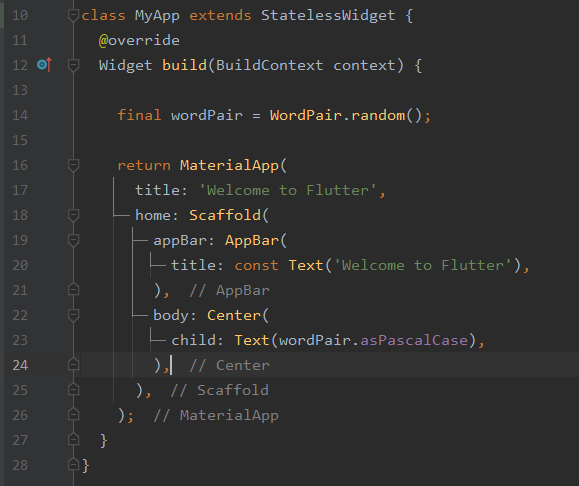Image resolution: width=579 pixels, height=486 pixels.
Task: Click the fold end marker on line 28
Action: coord(73,465)
